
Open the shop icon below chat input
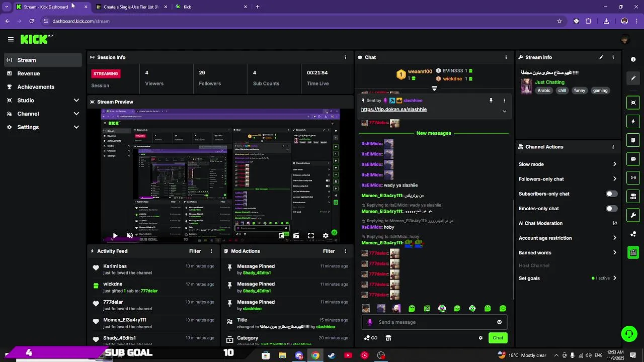pyautogui.click(x=388, y=338)
